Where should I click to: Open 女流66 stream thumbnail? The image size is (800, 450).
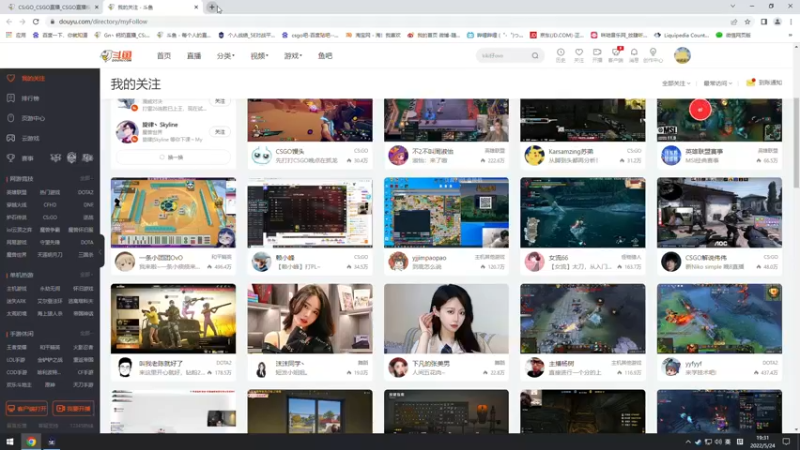coord(583,213)
